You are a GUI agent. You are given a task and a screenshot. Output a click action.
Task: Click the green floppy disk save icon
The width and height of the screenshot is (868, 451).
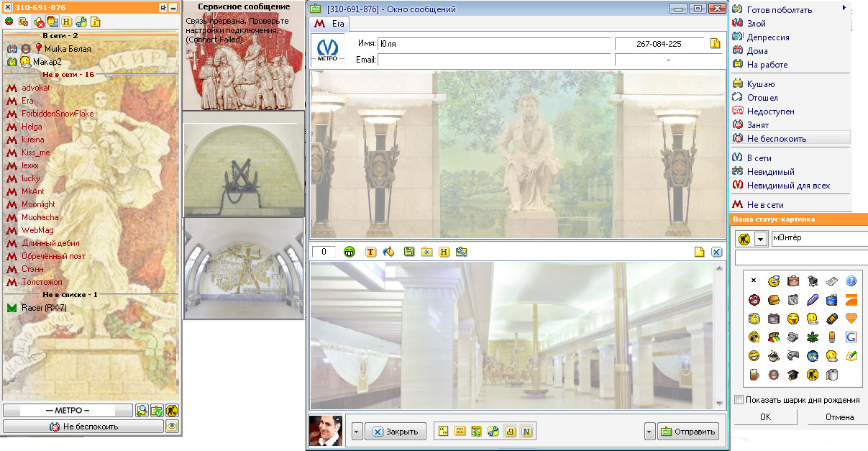409,252
